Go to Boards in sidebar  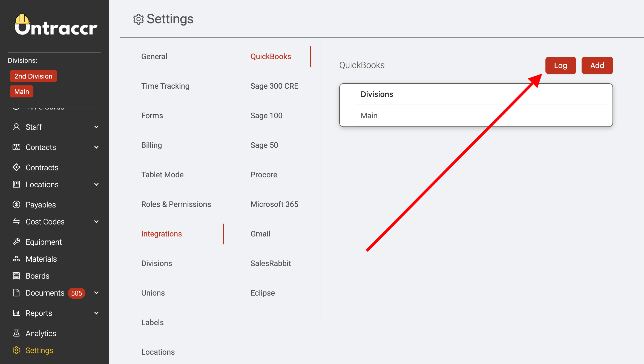tap(38, 276)
